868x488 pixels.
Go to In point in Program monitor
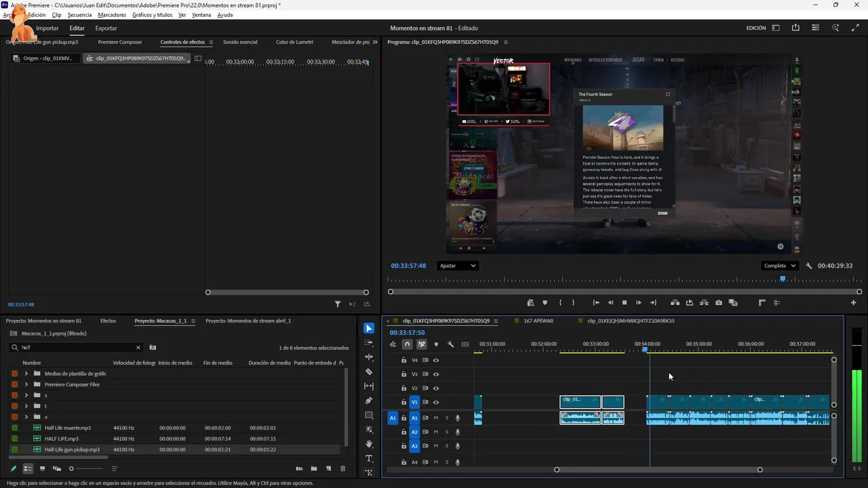pos(596,303)
